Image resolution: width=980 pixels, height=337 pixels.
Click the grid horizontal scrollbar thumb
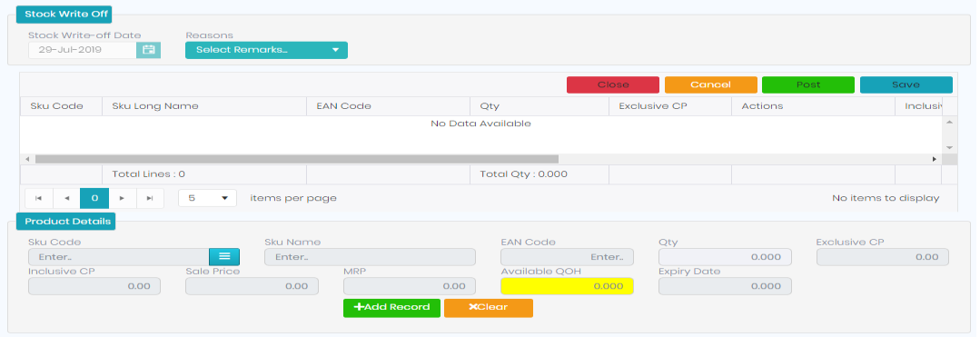coord(297,160)
